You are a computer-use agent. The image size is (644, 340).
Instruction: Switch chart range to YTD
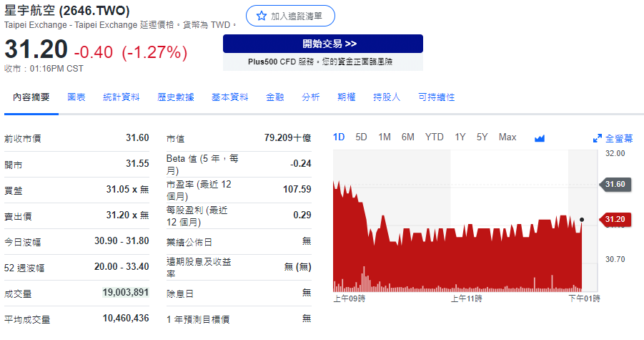[x=434, y=137]
